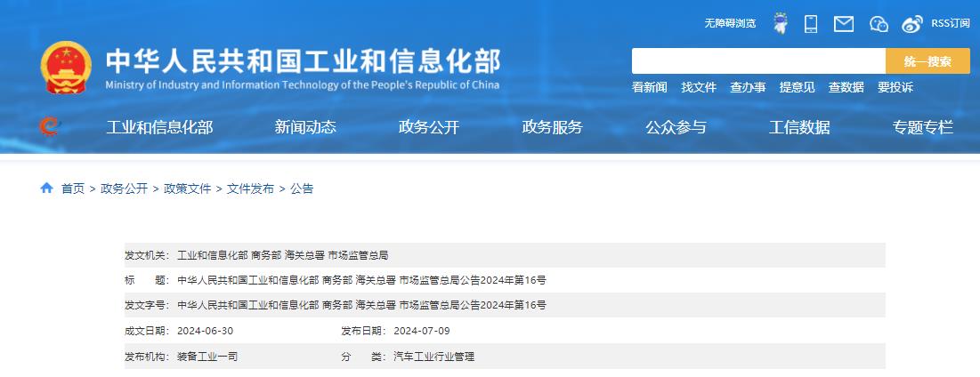Click the email envelope icon
This screenshot has height=377, width=980.
843,24
